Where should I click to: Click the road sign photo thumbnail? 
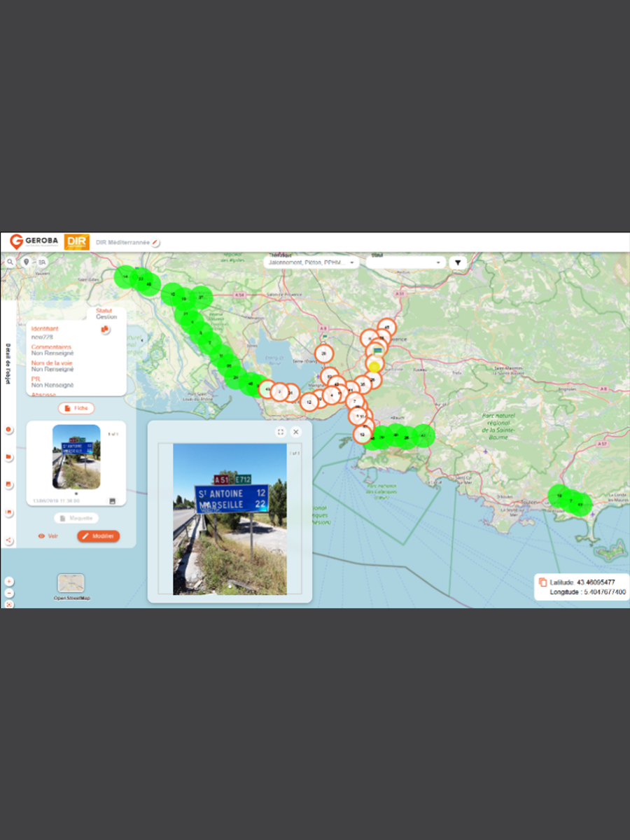[76, 456]
